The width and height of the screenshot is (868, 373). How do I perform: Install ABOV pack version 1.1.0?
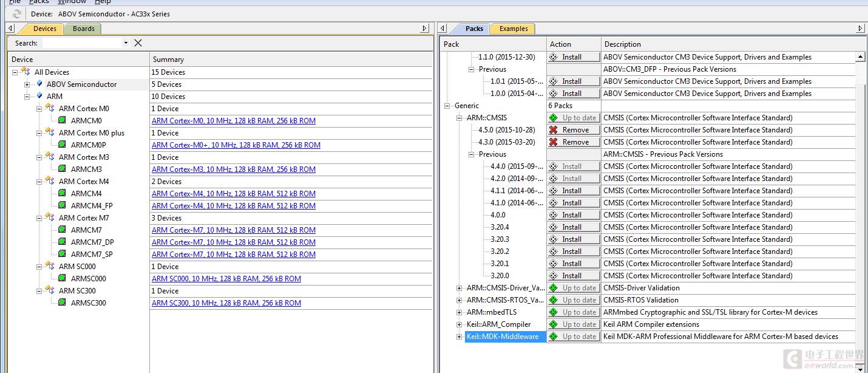click(x=574, y=57)
